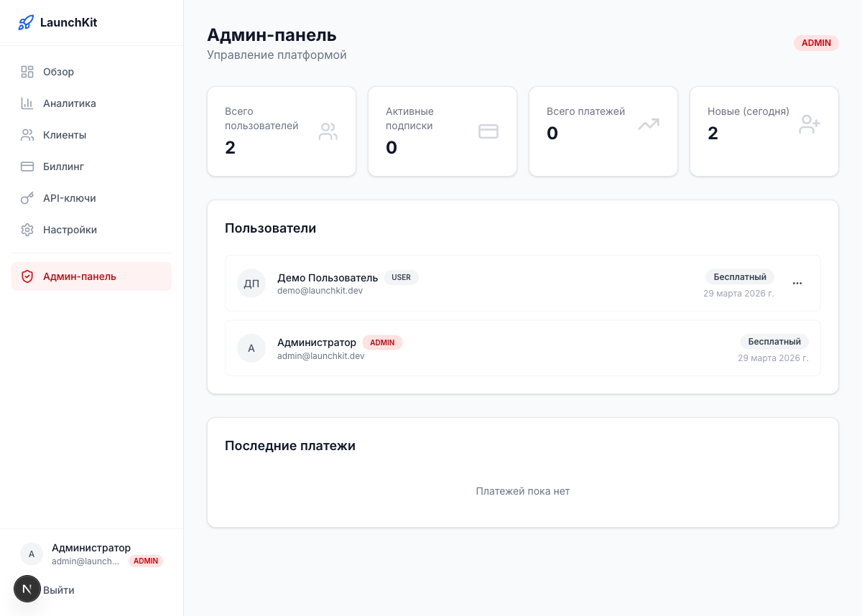This screenshot has width=862, height=616.
Task: Click the ADMIN badge in page header
Action: [x=816, y=43]
